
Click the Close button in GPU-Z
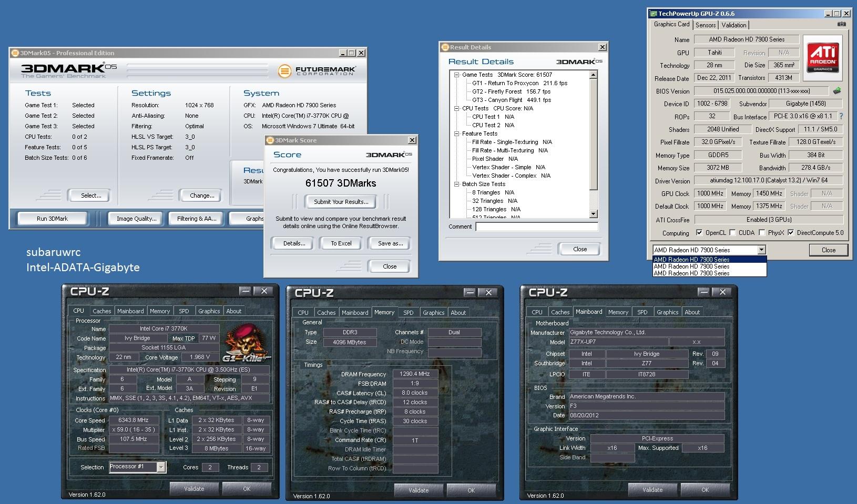point(829,250)
